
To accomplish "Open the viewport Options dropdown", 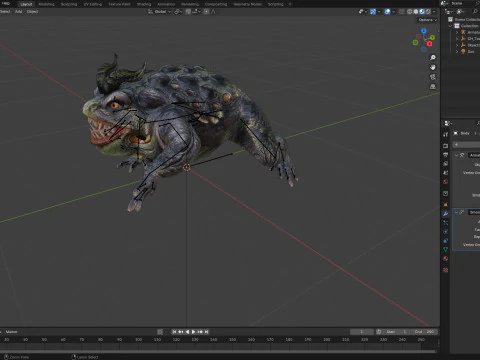I will click(427, 20).
